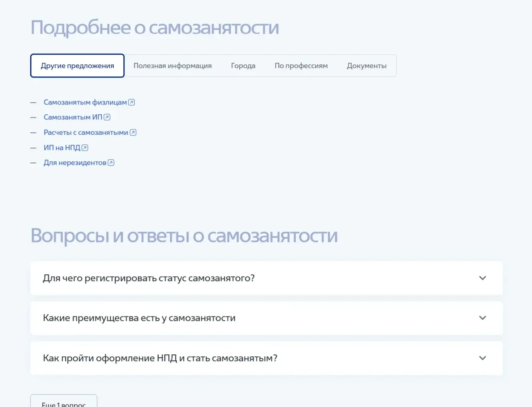Click external-link icon beside Самозанятым ИП
Image resolution: width=532 pixels, height=407 pixels.
107,117
